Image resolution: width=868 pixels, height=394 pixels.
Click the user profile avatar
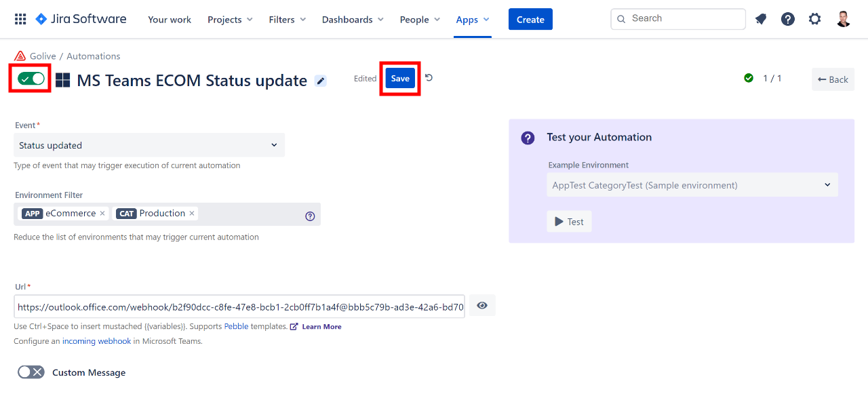[843, 19]
